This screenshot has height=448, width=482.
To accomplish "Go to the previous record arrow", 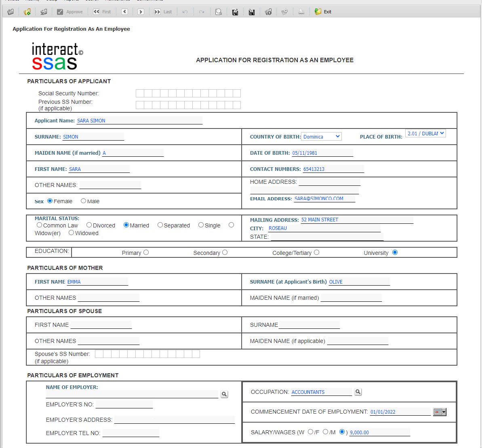I will click(124, 12).
